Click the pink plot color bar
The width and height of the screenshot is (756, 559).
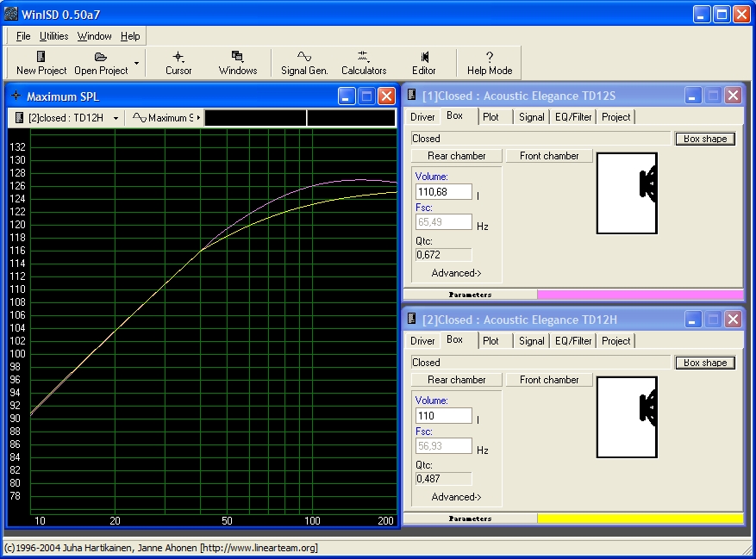pyautogui.click(x=640, y=295)
